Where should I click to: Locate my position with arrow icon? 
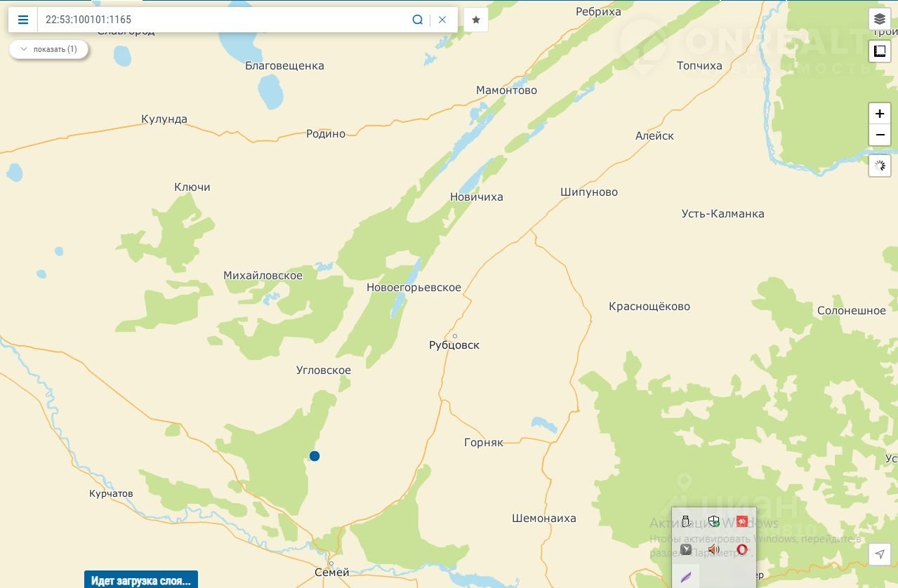pos(880,554)
